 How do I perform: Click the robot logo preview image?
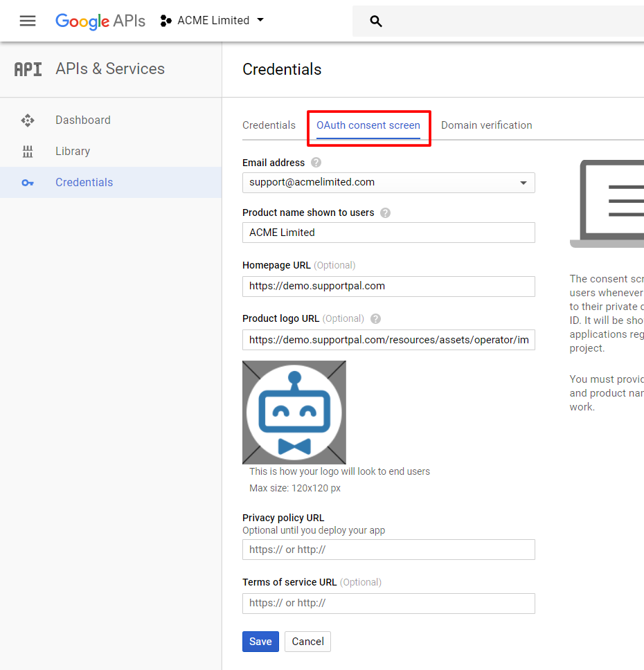[x=294, y=413]
